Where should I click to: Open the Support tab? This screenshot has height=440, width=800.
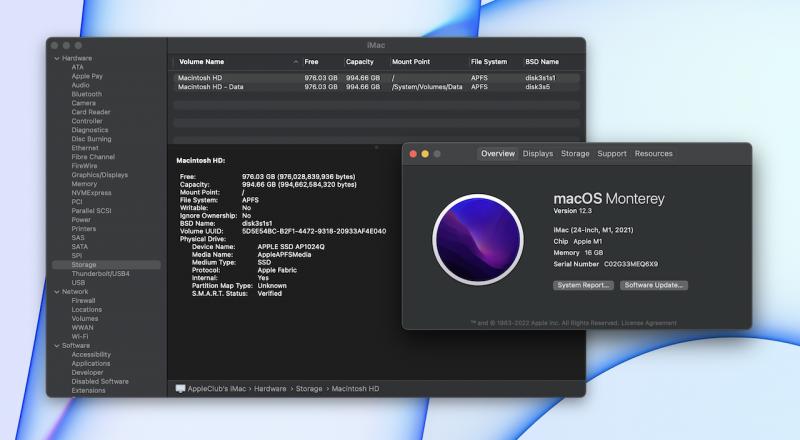click(x=612, y=154)
